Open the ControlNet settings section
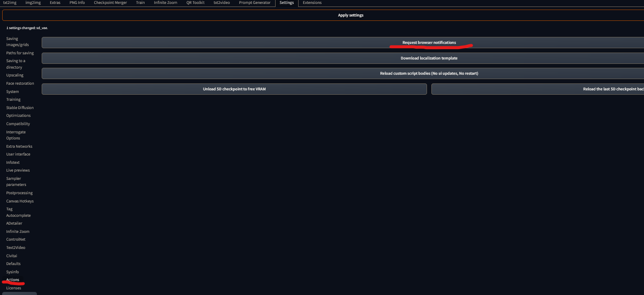This screenshot has height=295, width=644. pos(16,239)
